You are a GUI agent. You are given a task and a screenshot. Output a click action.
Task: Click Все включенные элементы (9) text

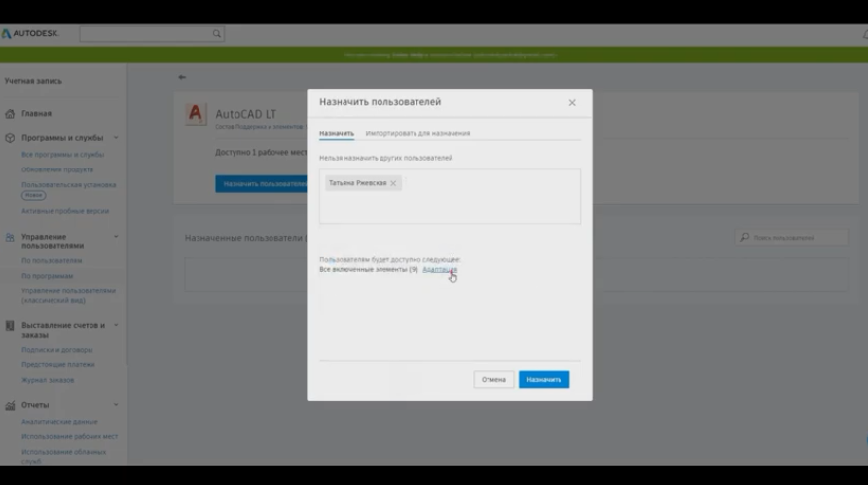(369, 270)
